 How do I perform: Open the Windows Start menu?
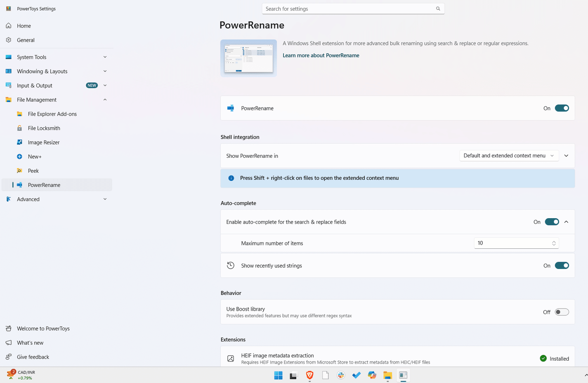pos(278,375)
